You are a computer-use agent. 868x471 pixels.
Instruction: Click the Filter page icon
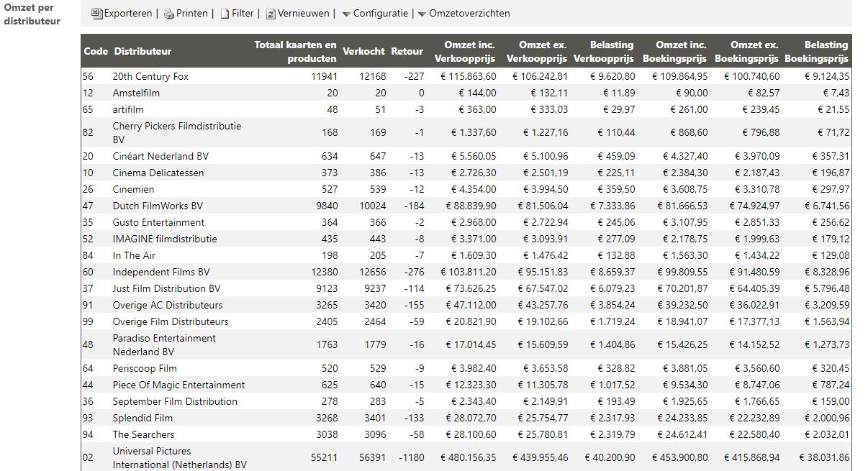click(x=225, y=14)
